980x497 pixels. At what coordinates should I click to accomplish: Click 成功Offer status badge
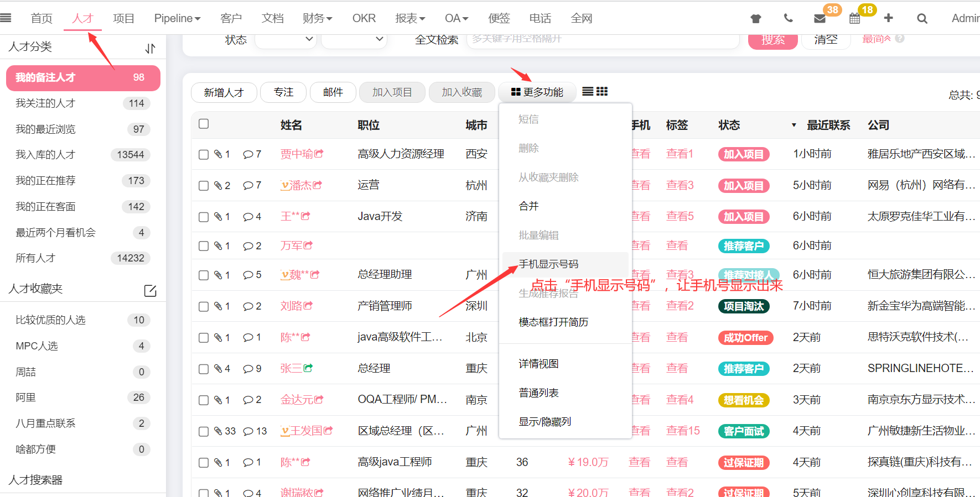pos(745,338)
